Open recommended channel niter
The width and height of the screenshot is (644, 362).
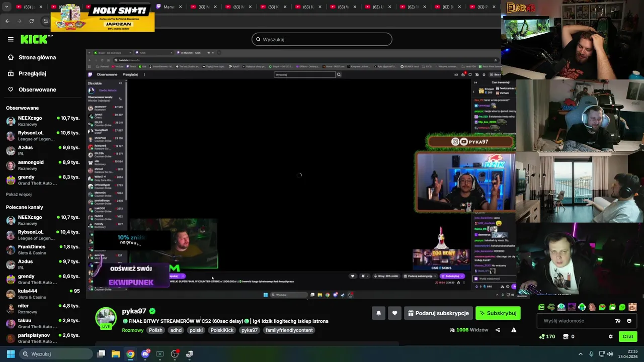point(43,308)
